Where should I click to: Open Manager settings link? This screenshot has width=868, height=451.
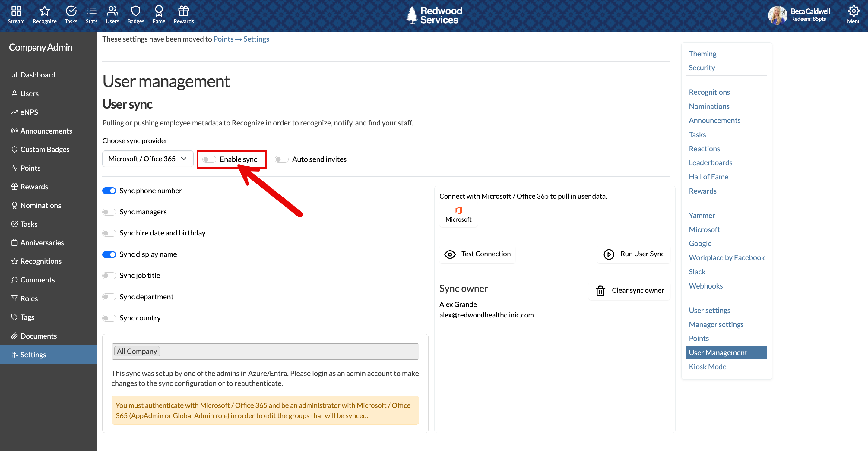pyautogui.click(x=716, y=324)
